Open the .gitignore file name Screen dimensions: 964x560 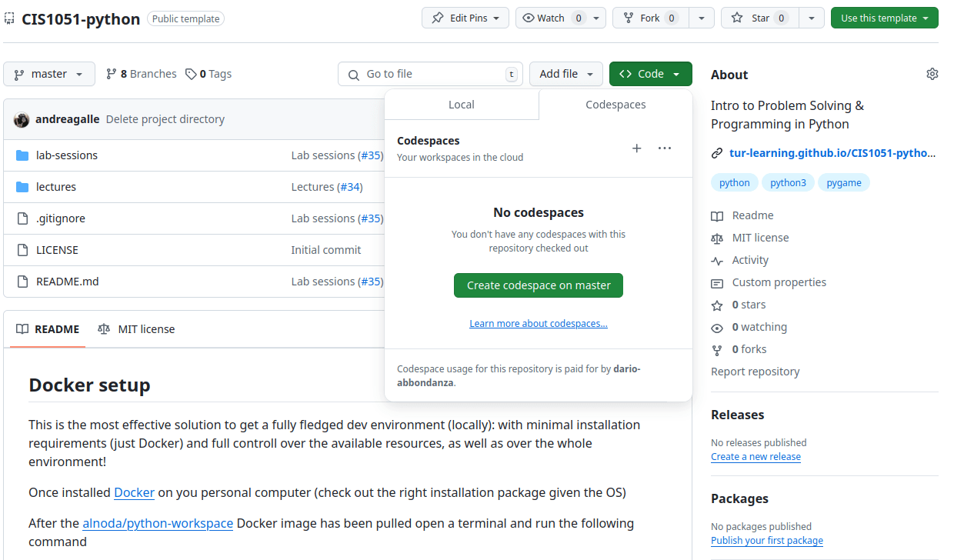(x=61, y=218)
